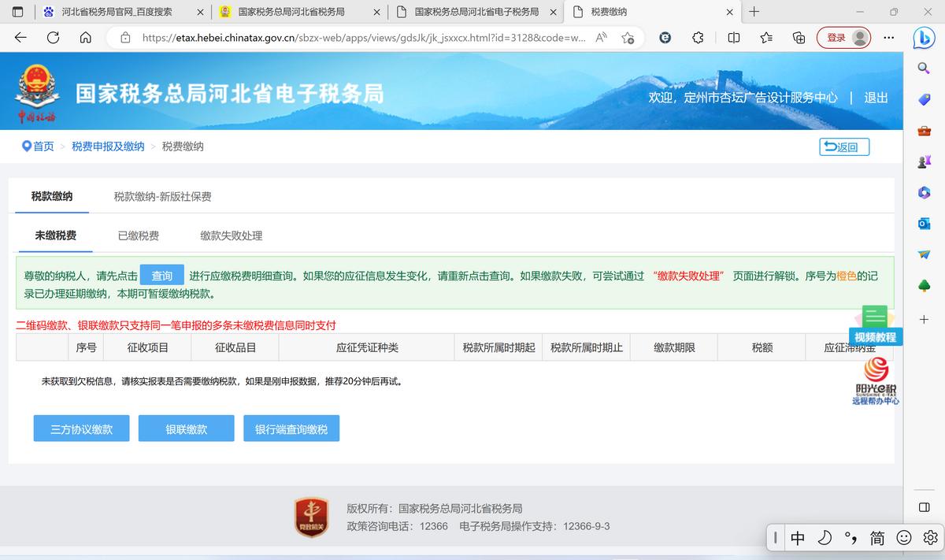Open Bing Copilot in the Edge sidebar
The image size is (945, 560).
[924, 37]
